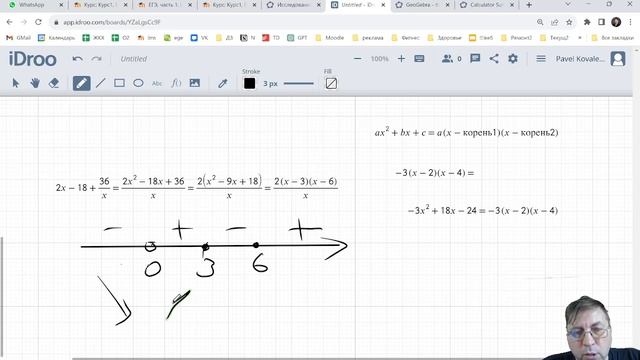Zoom in with plus button
Image resolution: width=640 pixels, height=360 pixels.
tap(401, 59)
